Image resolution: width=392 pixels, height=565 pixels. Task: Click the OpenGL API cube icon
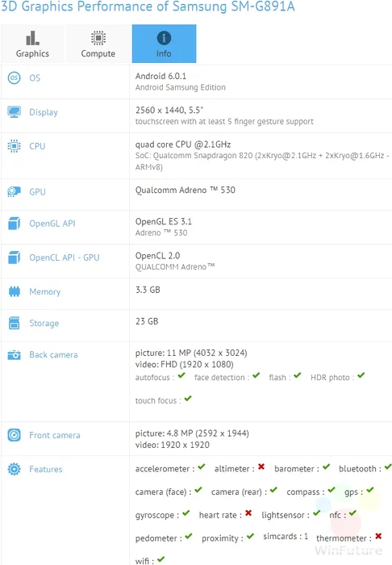point(14,224)
